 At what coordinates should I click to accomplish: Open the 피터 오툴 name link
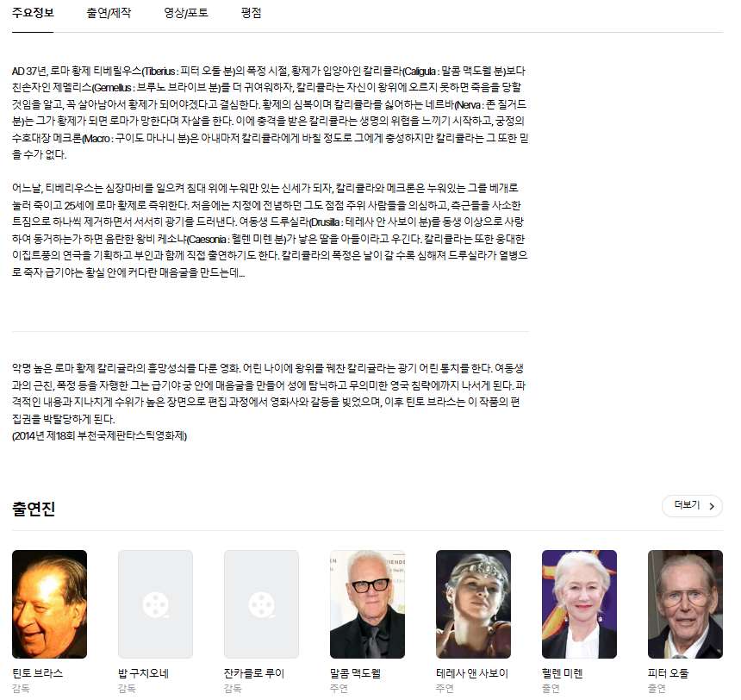[669, 673]
